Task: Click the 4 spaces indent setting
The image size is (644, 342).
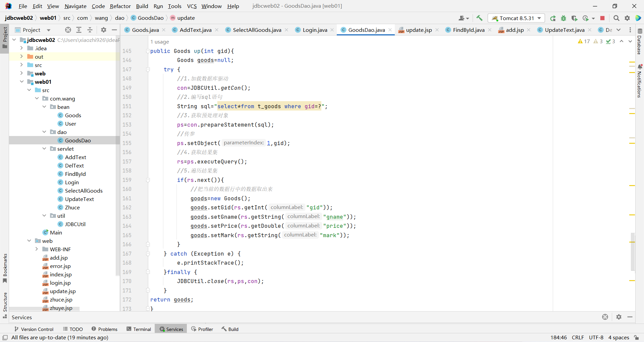Action: pyautogui.click(x=619, y=337)
